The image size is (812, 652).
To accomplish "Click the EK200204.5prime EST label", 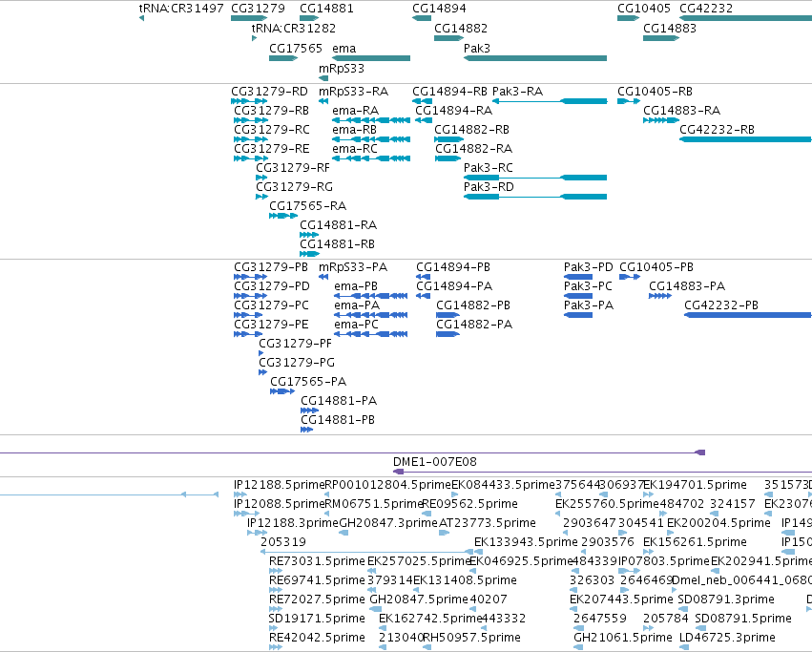I will tap(718, 523).
